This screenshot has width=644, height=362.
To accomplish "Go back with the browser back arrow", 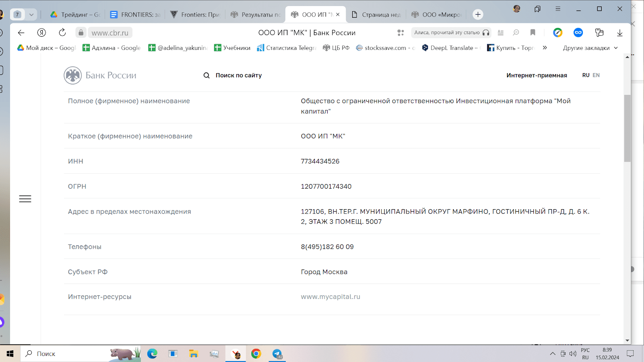I will (21, 33).
